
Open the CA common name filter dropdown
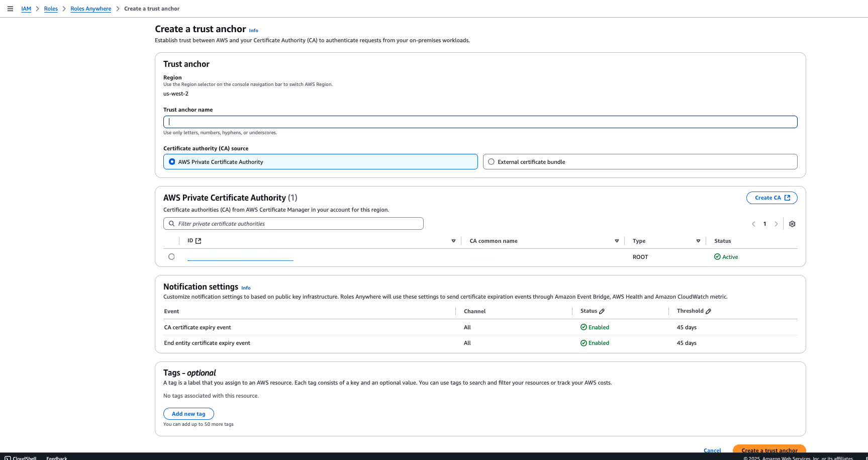(617, 240)
